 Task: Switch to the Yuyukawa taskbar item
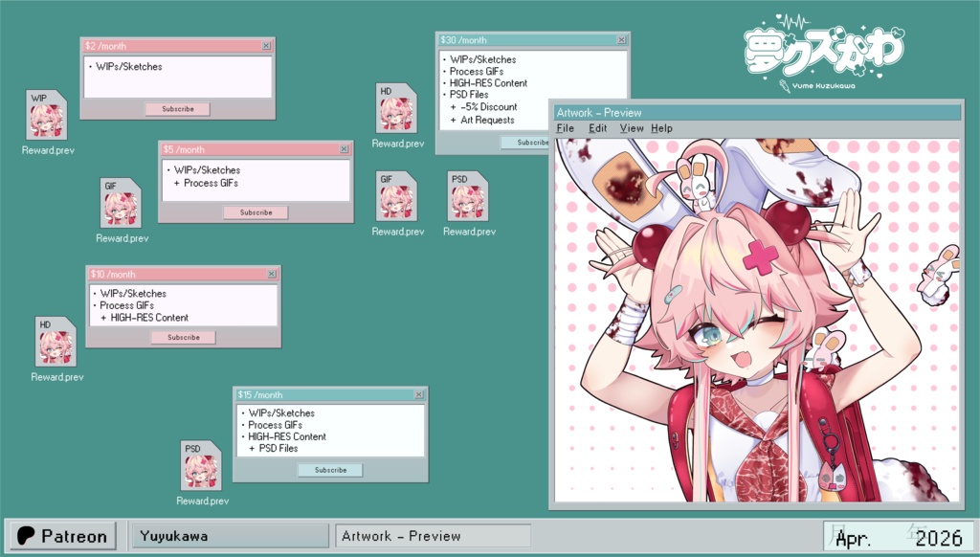click(230, 536)
